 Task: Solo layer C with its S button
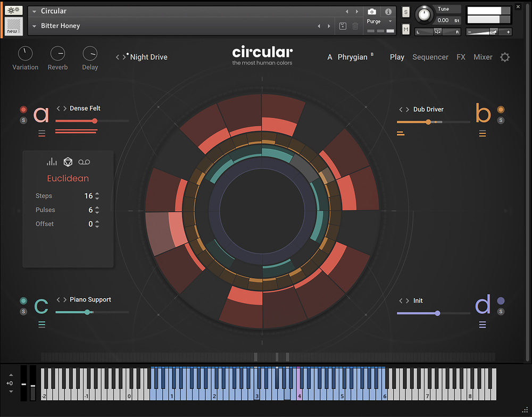tap(23, 312)
